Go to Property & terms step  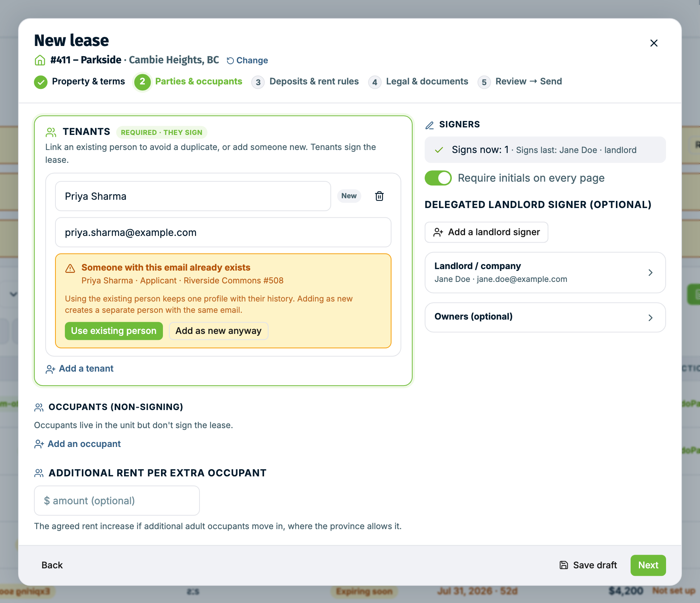(80, 82)
